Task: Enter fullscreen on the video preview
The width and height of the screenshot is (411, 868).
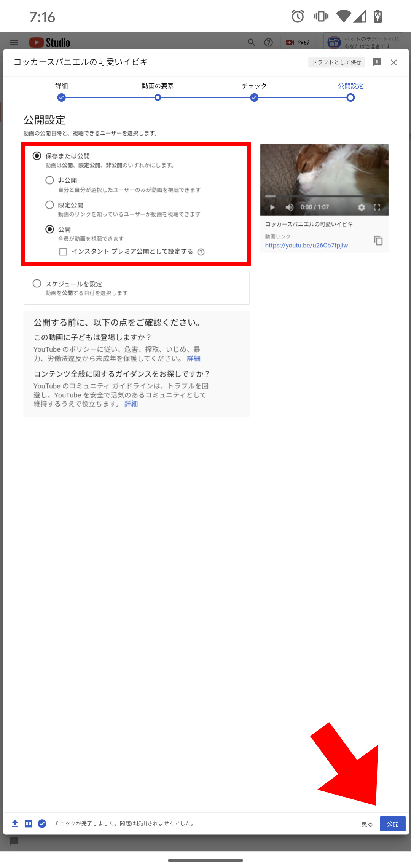Action: point(377,207)
